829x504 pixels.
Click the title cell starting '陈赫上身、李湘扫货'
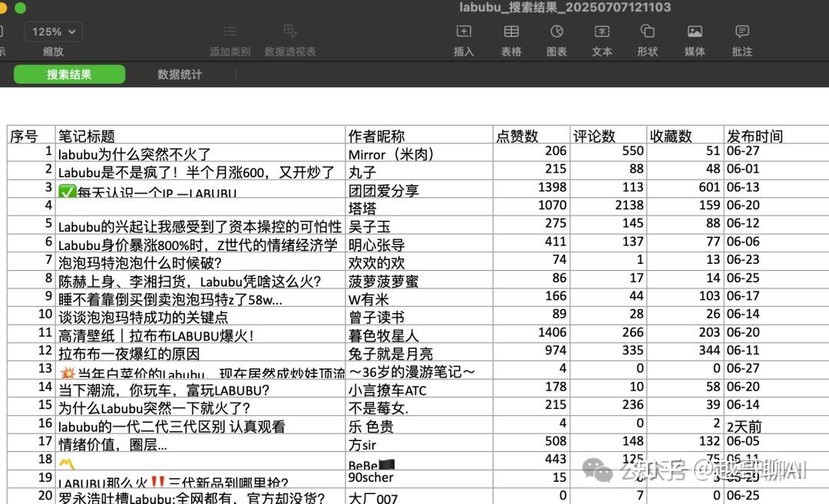pos(200,280)
